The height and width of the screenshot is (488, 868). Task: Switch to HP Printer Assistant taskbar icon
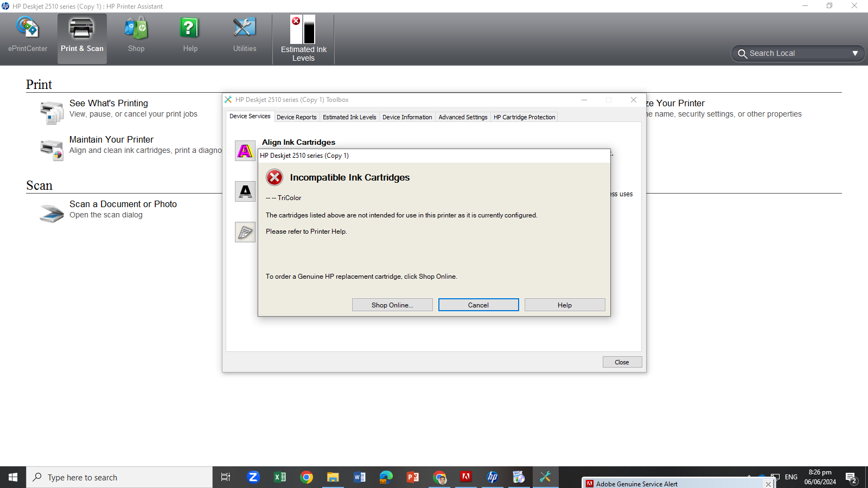[x=492, y=477]
